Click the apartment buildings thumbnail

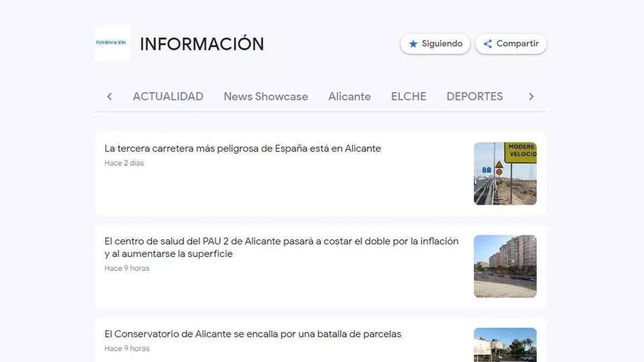click(x=505, y=266)
